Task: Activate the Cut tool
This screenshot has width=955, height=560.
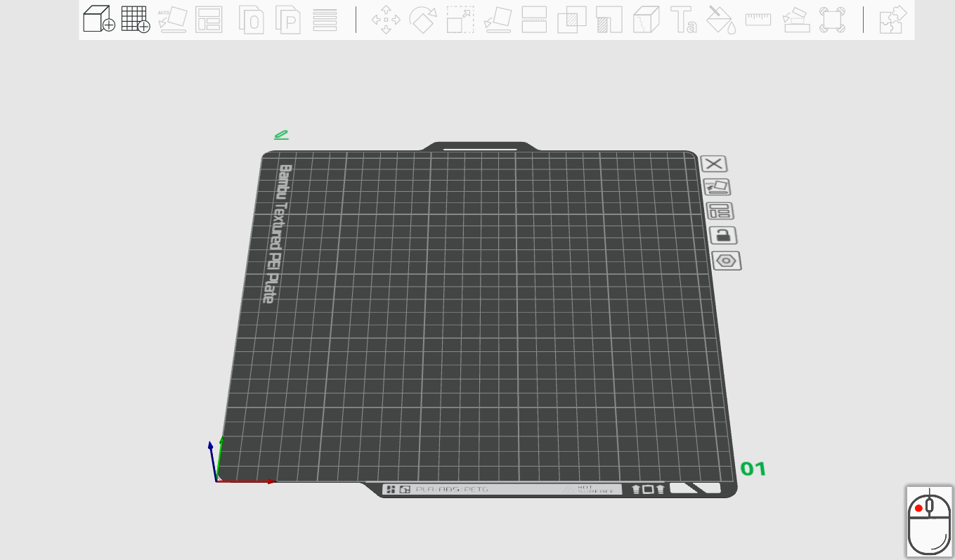Action: click(x=534, y=20)
